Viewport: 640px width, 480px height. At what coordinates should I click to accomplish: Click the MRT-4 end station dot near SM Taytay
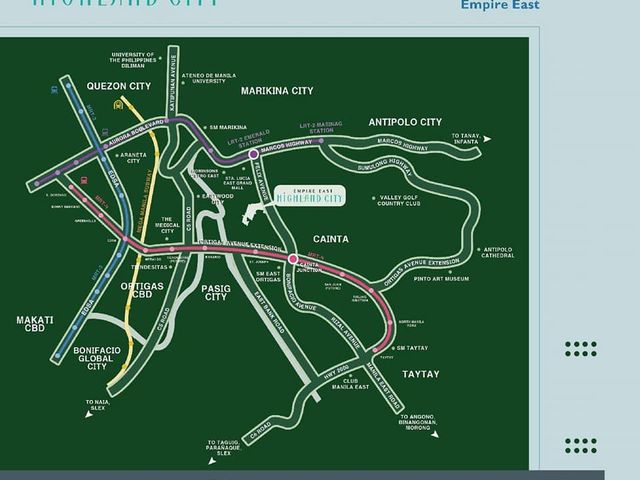(x=376, y=350)
